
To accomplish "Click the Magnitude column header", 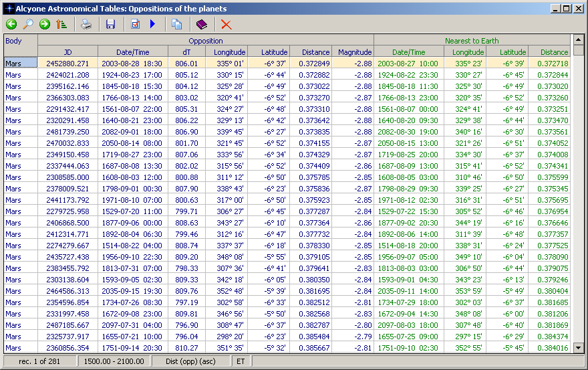I will [x=354, y=52].
